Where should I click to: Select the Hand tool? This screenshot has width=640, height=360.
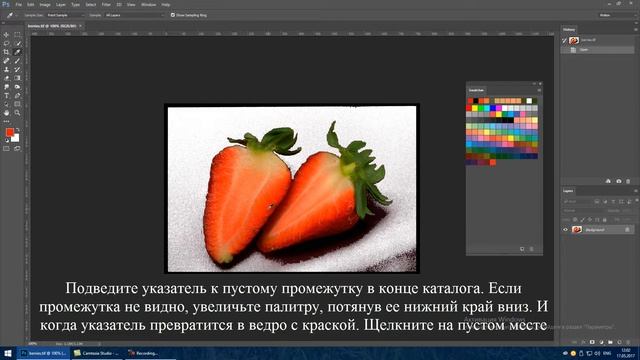tap(6, 113)
